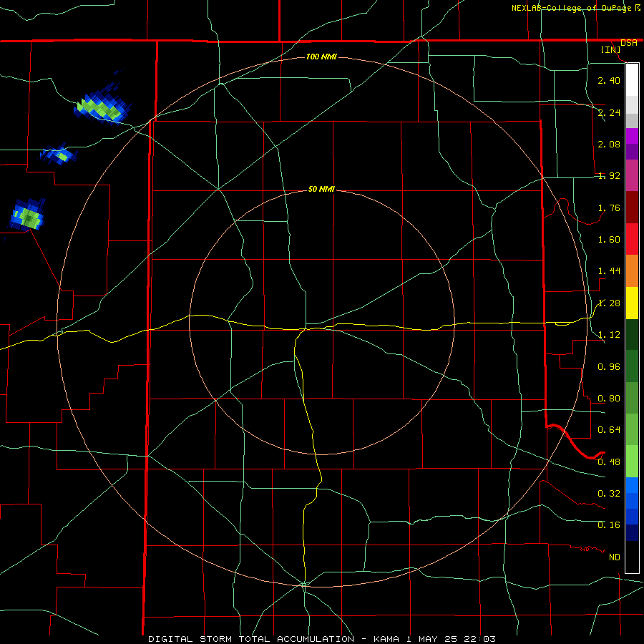Image resolution: width=644 pixels, height=644 pixels.
Task: Select the orange legend color block
Action: [632, 271]
